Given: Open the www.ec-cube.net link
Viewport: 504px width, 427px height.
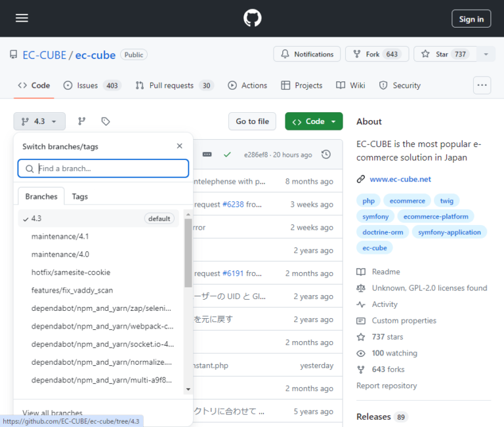Looking at the screenshot, I should (x=400, y=179).
